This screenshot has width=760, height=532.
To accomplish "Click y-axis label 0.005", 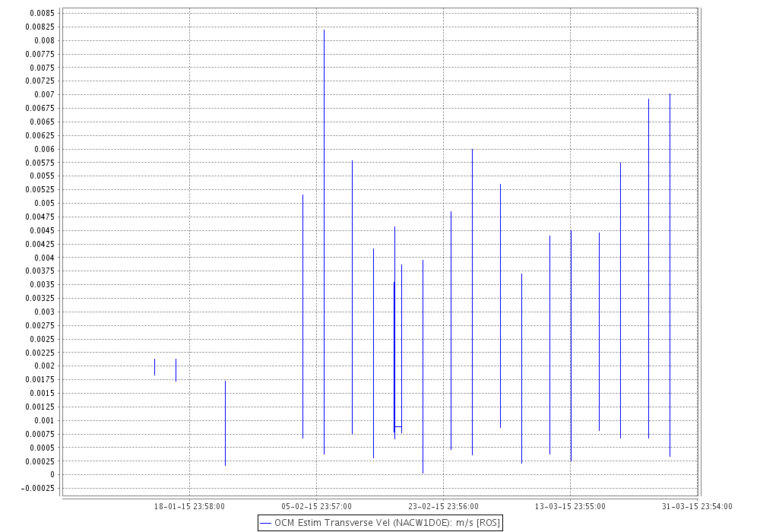I will (45, 203).
